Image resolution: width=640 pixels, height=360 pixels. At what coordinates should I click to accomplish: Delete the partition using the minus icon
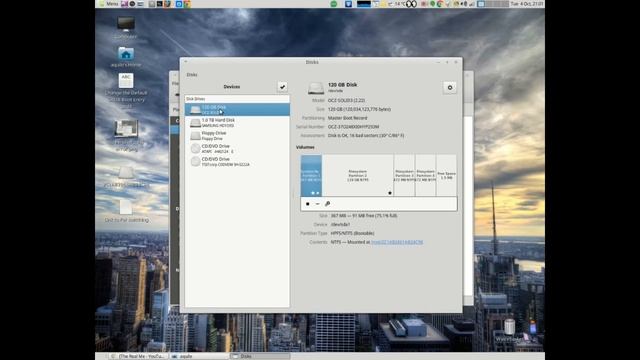318,204
